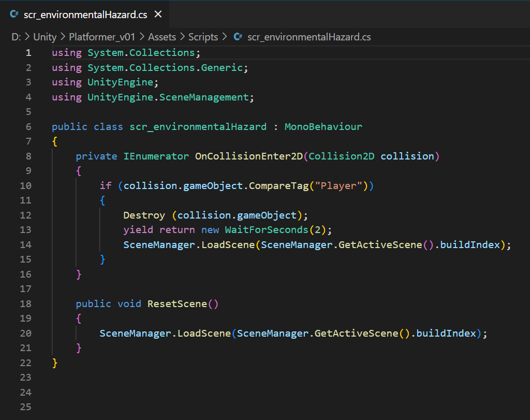Select the scr_environmentalHazard.cs tab title
The width and height of the screenshot is (530, 420).
[x=85, y=15]
